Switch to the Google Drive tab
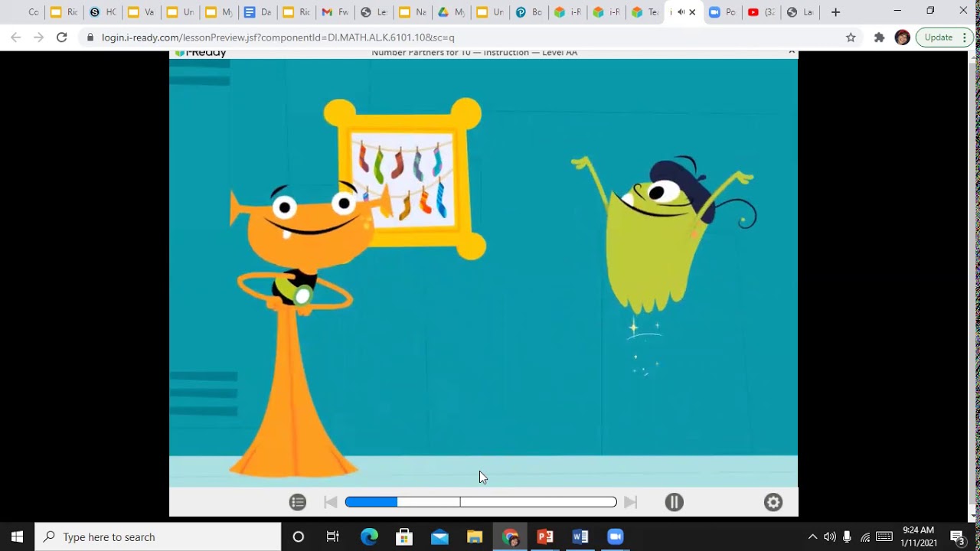This screenshot has width=980, height=551. [452, 12]
